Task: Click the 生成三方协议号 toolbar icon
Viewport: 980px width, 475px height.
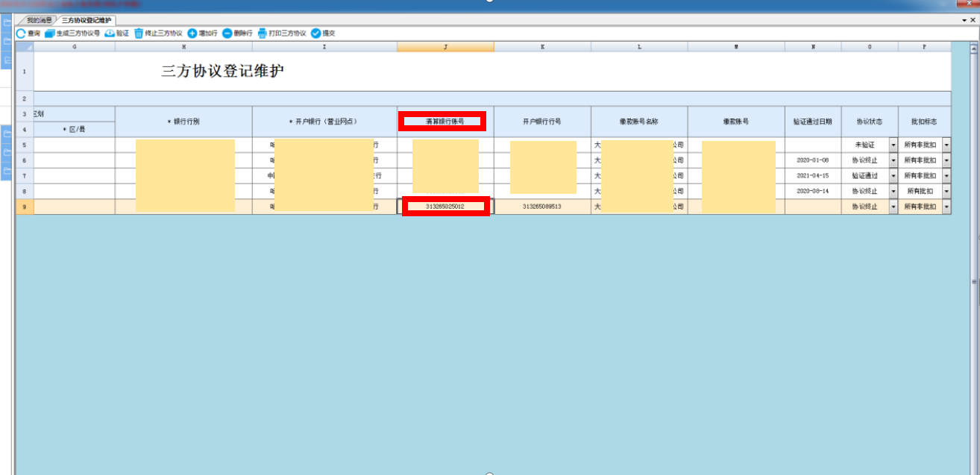Action: [50, 34]
